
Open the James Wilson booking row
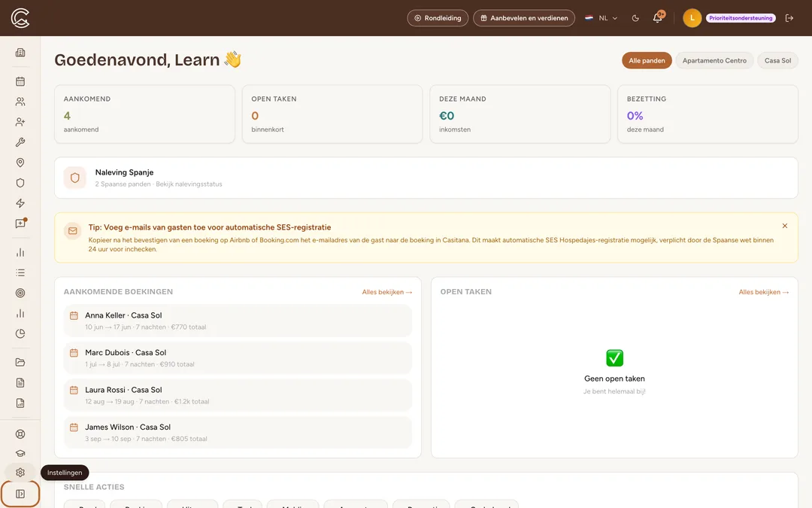click(238, 433)
